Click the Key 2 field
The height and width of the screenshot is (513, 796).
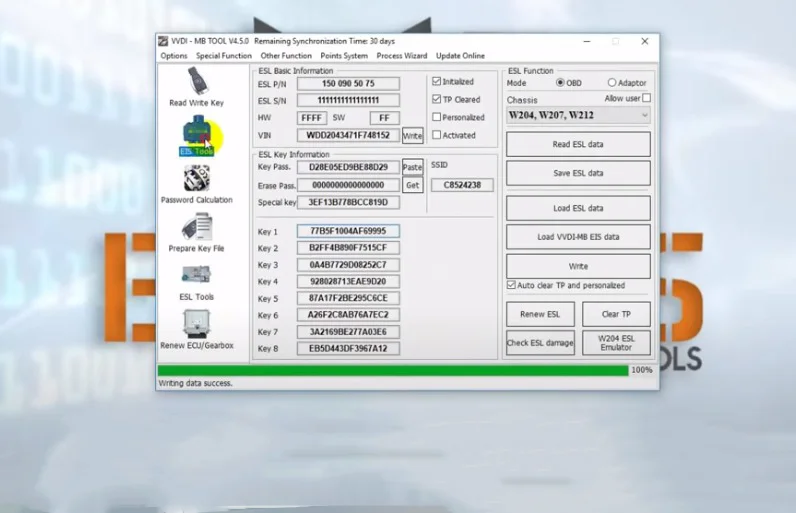(348, 248)
